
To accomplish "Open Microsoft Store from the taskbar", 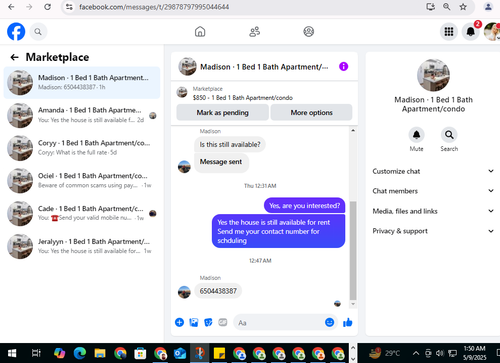I will coord(140,353).
